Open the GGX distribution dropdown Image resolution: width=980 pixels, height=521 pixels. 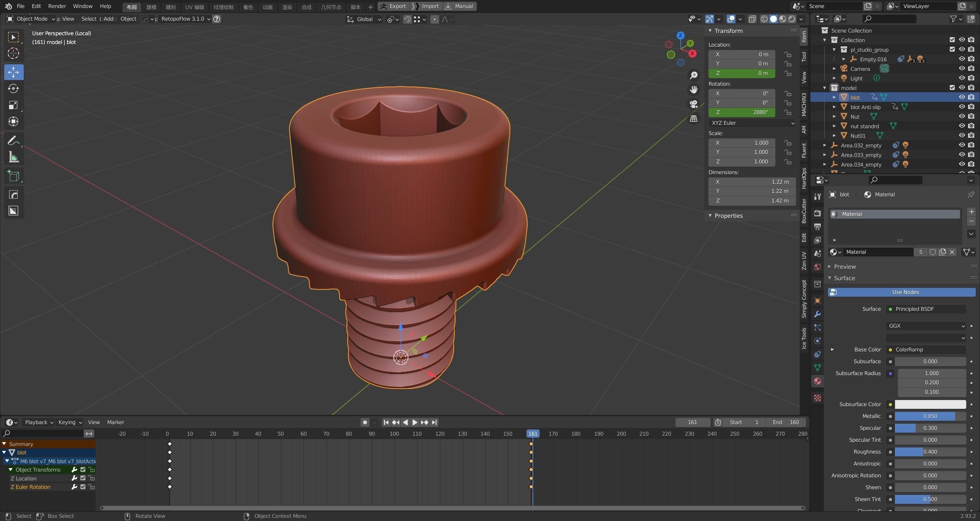[x=926, y=326]
